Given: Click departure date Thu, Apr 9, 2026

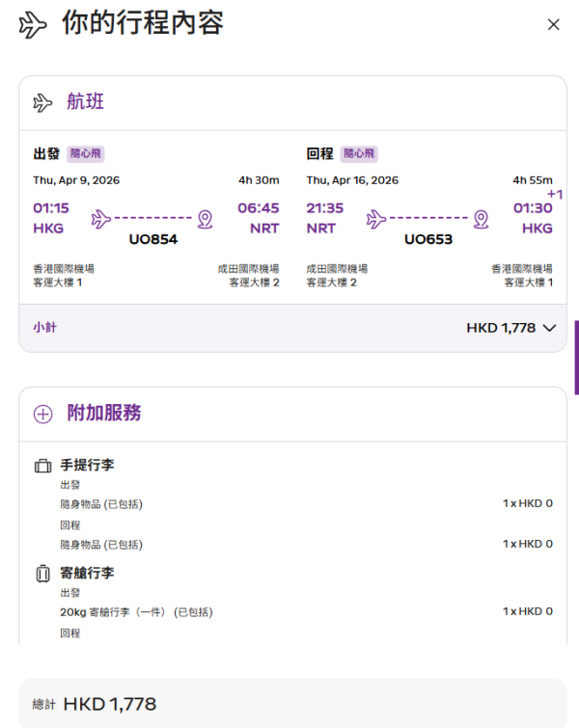Looking at the screenshot, I should pos(76,180).
